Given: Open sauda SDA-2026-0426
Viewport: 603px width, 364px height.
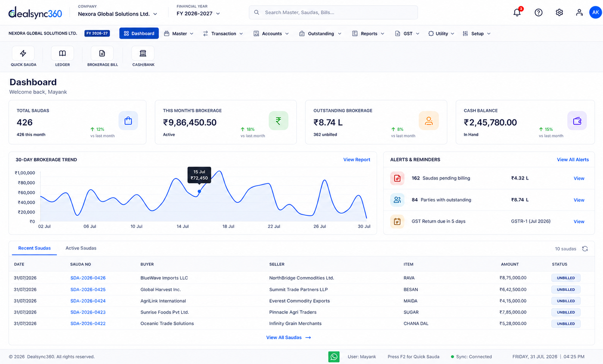Looking at the screenshot, I should [x=88, y=278].
